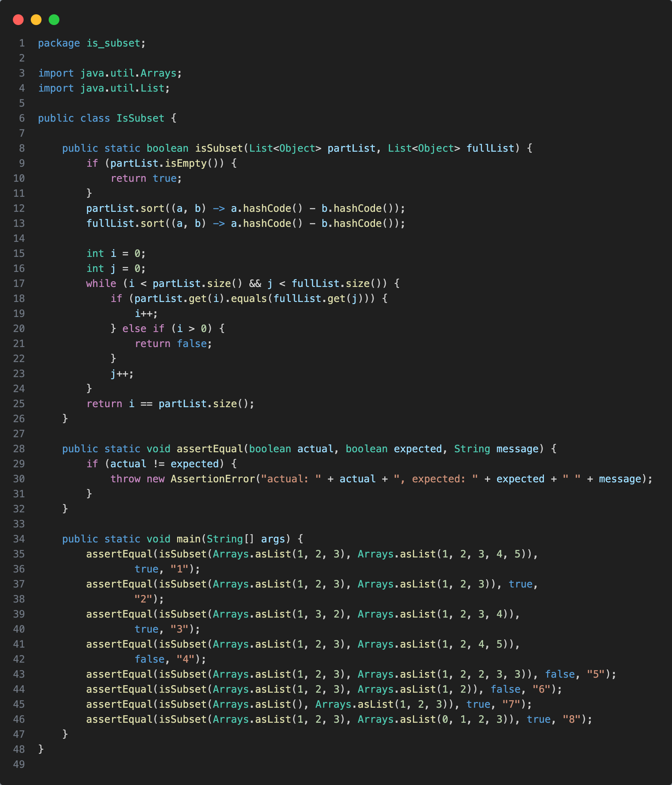672x785 pixels.
Task: Click the red close window dot
Action: [18, 20]
